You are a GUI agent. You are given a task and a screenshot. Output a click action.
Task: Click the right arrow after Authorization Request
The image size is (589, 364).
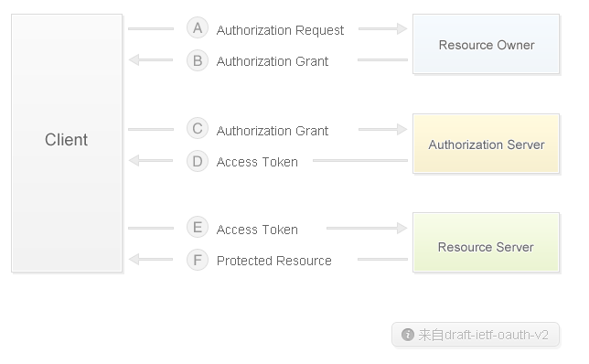click(x=383, y=28)
